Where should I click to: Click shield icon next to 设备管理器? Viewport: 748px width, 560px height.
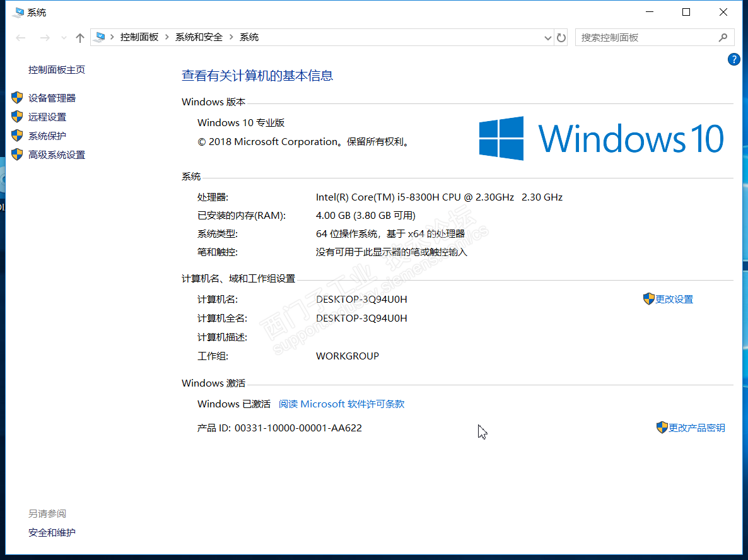click(17, 98)
